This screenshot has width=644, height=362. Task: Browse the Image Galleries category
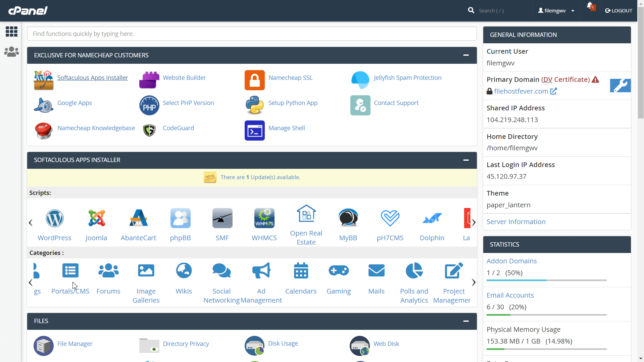[146, 283]
